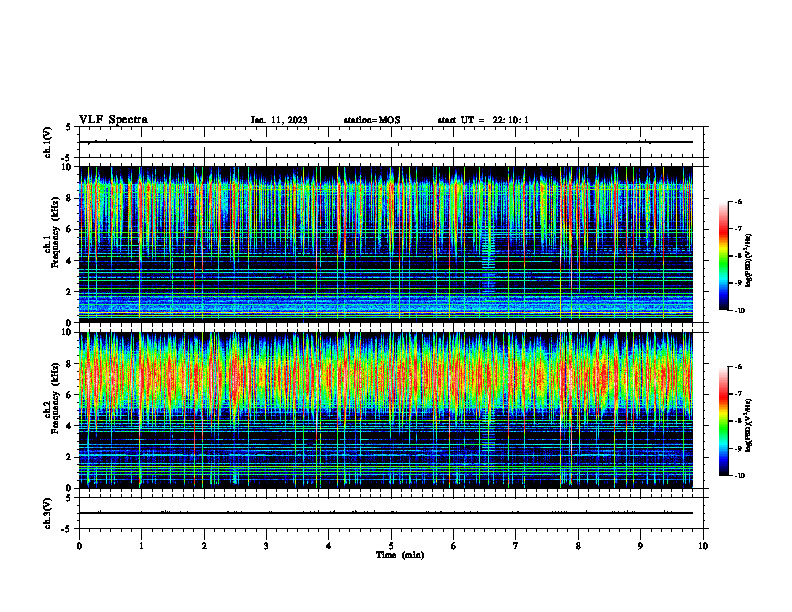792x612 pixels.
Task: Click time axis tick label "3"
Action: click(266, 546)
